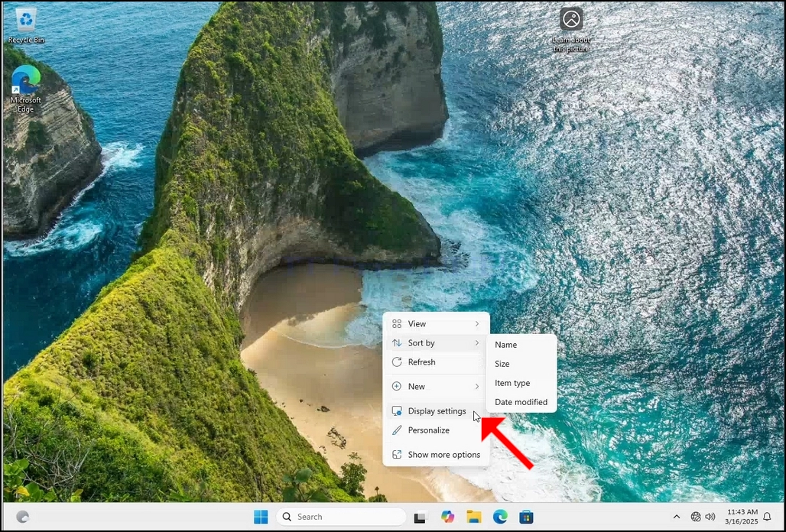Viewport: 786px width, 532px height.
Task: Sort desktop icons by Date modified
Action: [521, 402]
